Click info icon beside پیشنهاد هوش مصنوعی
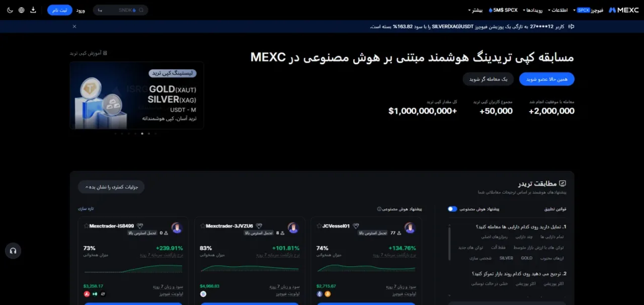 click(379, 209)
